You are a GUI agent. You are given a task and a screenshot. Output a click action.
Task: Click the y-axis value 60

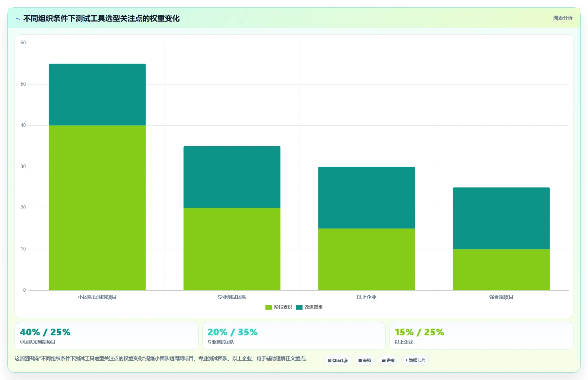coord(23,43)
